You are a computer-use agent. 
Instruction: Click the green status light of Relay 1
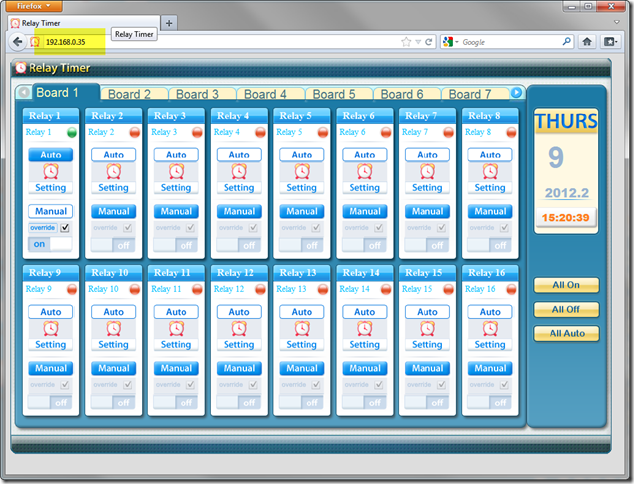[72, 132]
